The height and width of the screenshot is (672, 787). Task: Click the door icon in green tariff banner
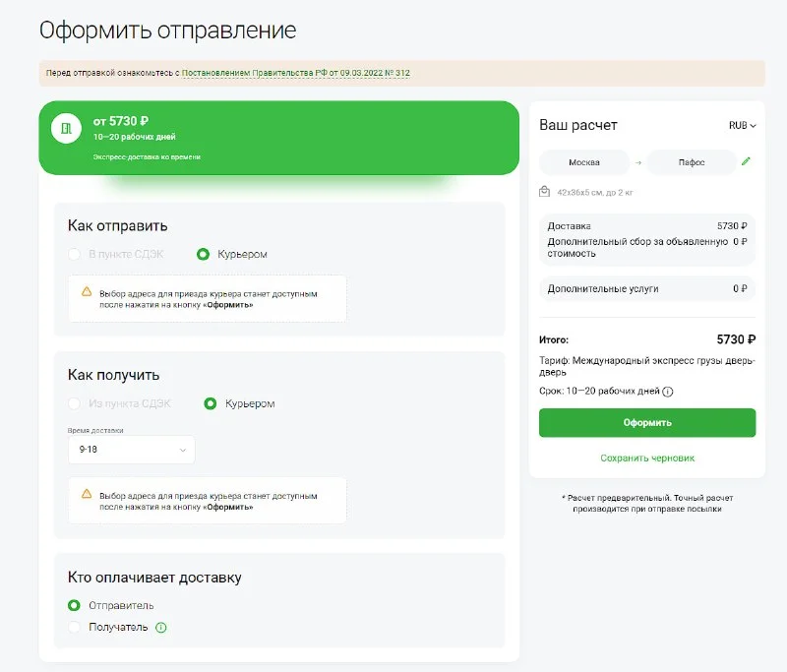pos(66,129)
